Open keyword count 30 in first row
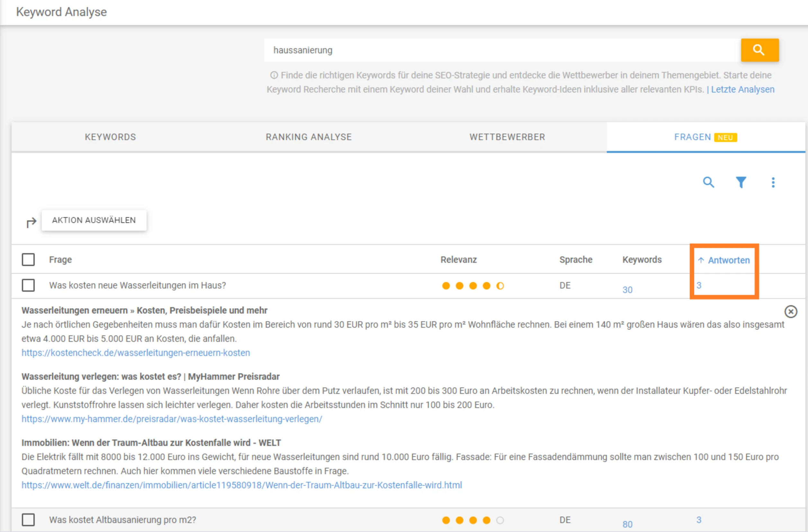This screenshot has height=532, width=808. coord(627,290)
